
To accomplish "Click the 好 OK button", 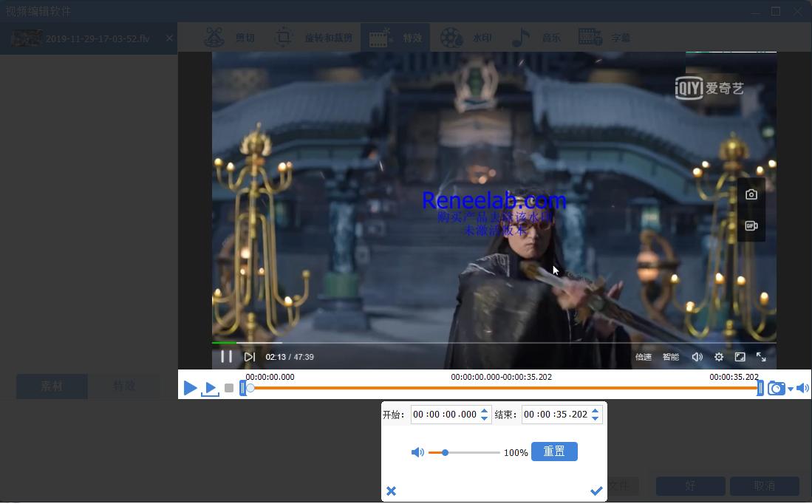I will pyautogui.click(x=690, y=486).
